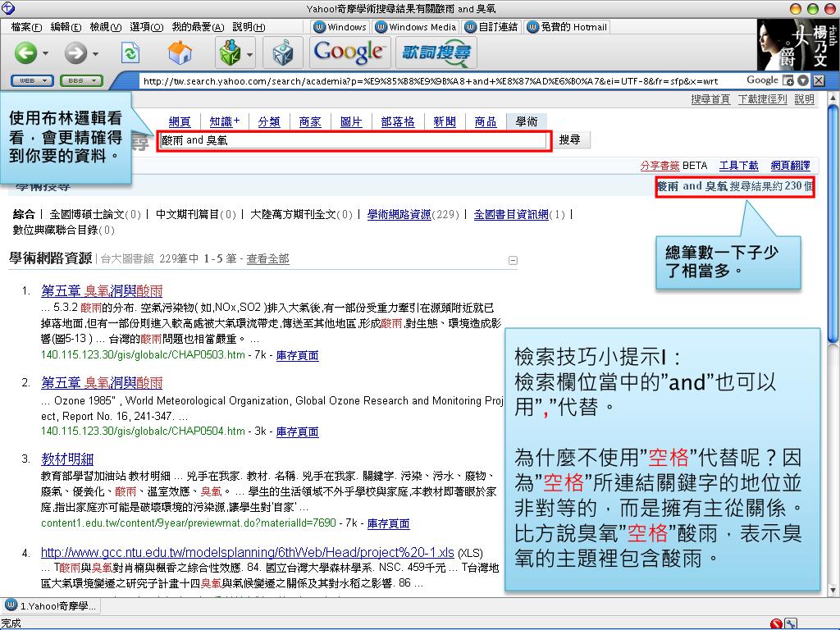Open the gcc.ntu.edu.tw project 20-1.xls link
Viewport: 840px width, 630px height.
[x=248, y=552]
